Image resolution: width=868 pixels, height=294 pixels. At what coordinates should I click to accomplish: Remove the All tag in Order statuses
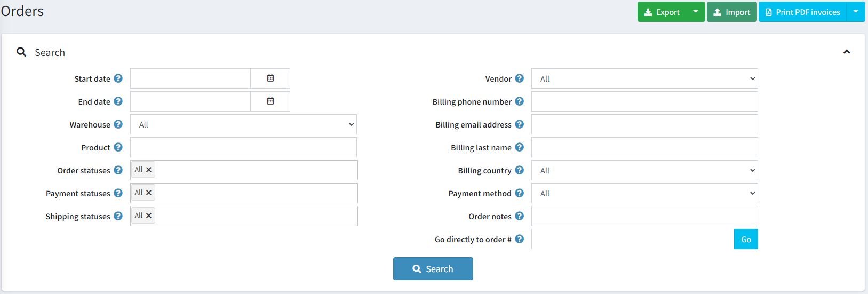[149, 170]
